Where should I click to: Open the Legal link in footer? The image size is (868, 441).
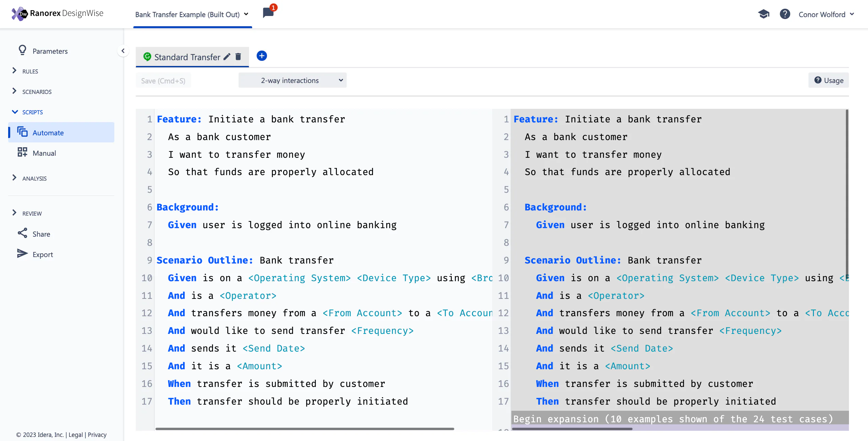[x=76, y=435]
